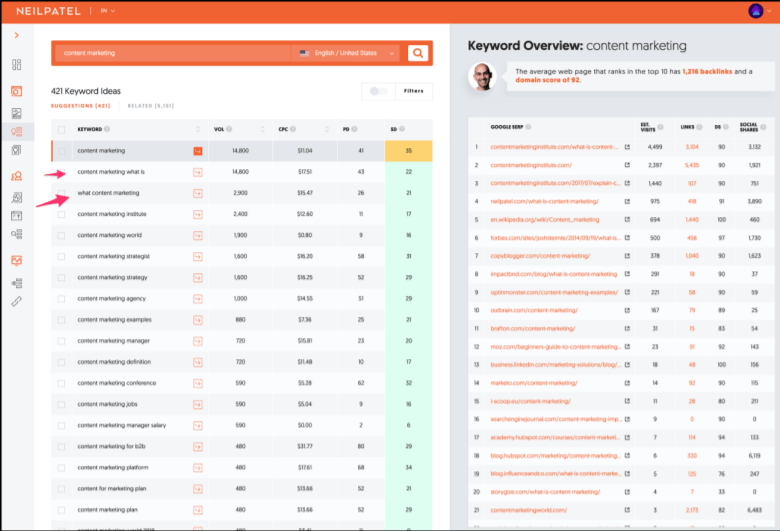Click arrow icon for content marketing definition
The height and width of the screenshot is (531, 780).
pos(197,362)
